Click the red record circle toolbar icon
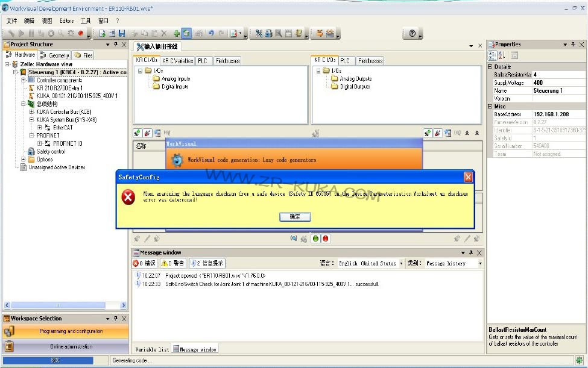 click(81, 34)
